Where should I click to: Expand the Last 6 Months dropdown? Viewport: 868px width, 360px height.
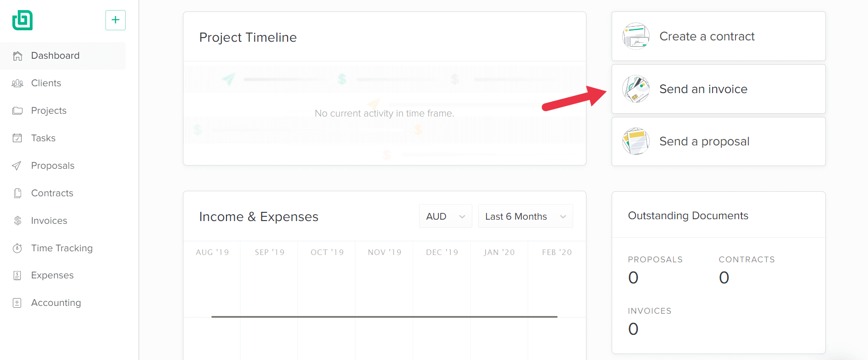(525, 216)
